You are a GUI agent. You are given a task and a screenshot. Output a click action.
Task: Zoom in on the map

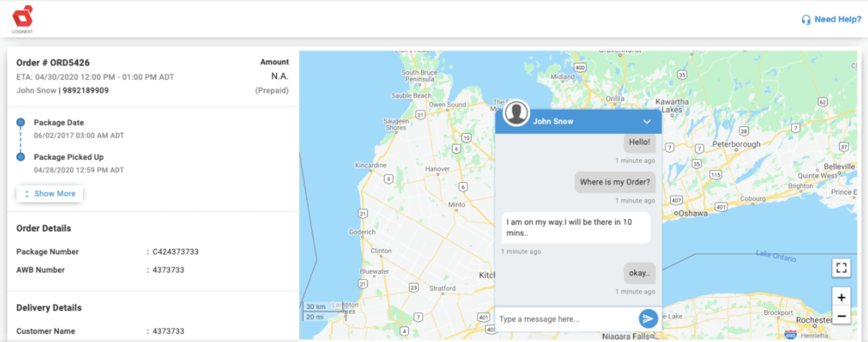[841, 297]
